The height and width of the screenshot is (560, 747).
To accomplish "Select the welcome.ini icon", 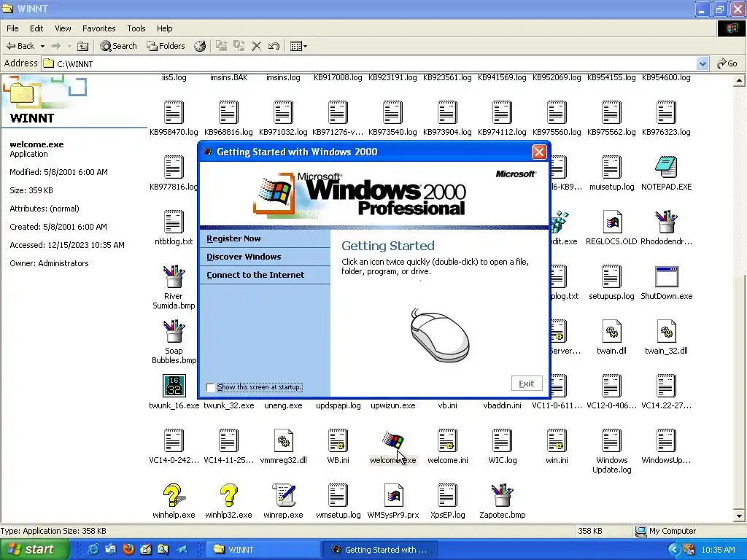I will [x=447, y=440].
